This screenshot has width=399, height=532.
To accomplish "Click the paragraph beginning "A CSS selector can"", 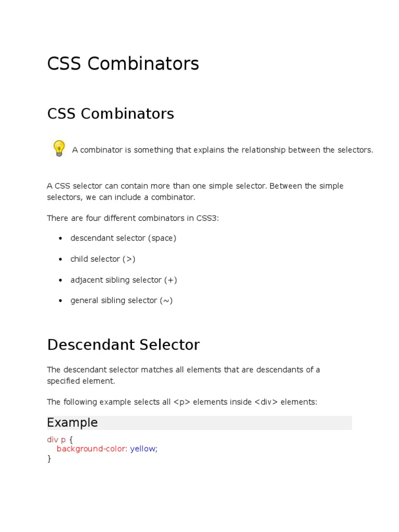I will point(195,192).
